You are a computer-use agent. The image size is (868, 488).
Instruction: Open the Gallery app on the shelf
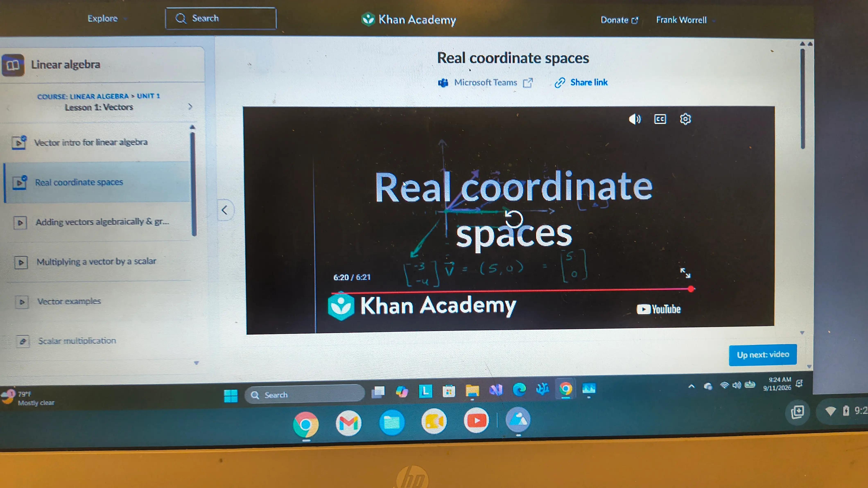(x=518, y=420)
